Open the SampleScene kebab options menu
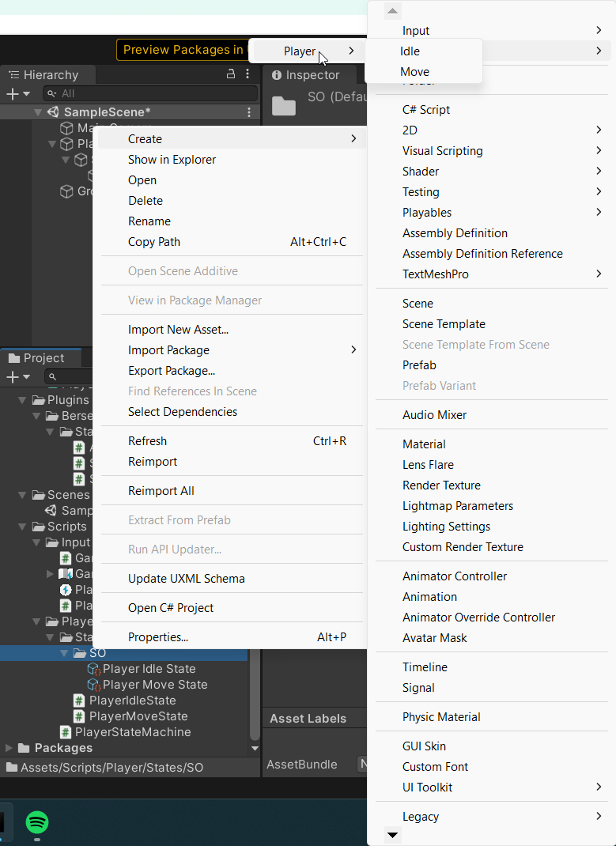Screen dimensions: 616x846 249,112
